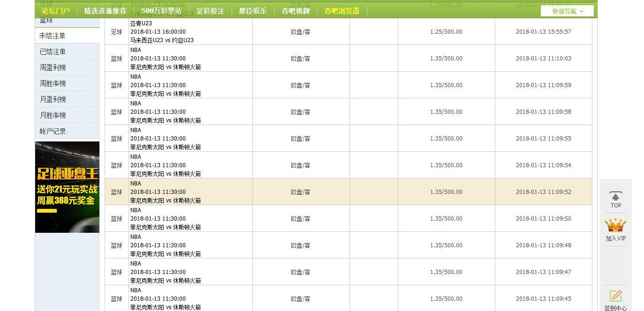The image size is (644, 311).
Task: Open 已结注单 sidebar link
Action: pos(53,52)
